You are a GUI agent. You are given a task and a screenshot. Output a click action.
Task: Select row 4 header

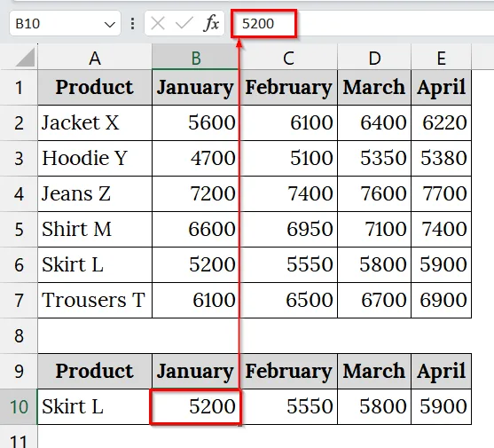[19, 193]
